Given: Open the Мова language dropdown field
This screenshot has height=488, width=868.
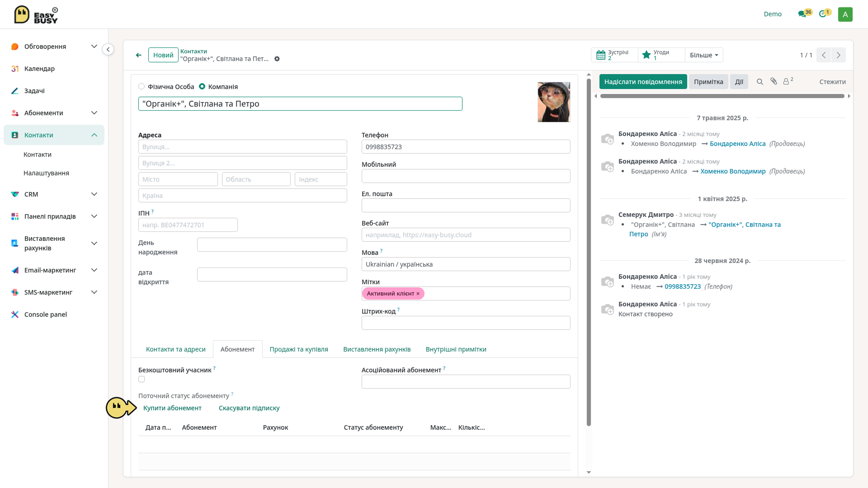Looking at the screenshot, I should (466, 264).
